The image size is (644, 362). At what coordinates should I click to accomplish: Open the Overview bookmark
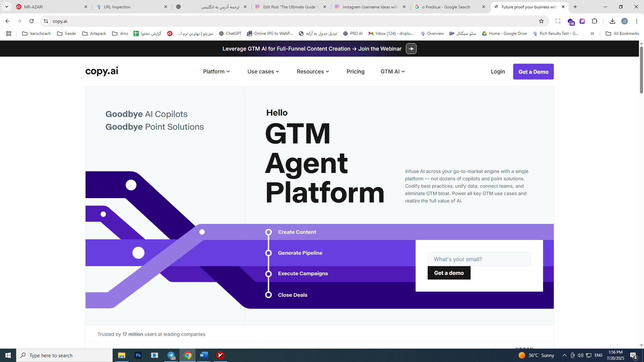[x=432, y=34]
